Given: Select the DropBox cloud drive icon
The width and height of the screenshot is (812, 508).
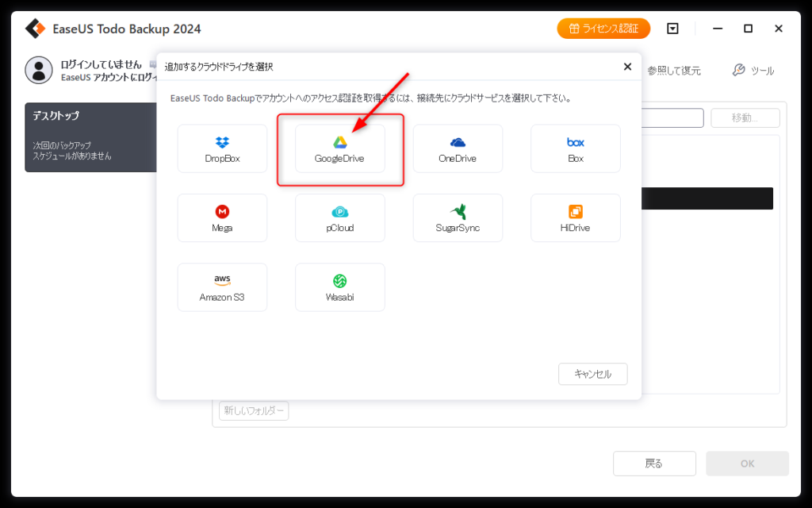Looking at the screenshot, I should [x=222, y=148].
